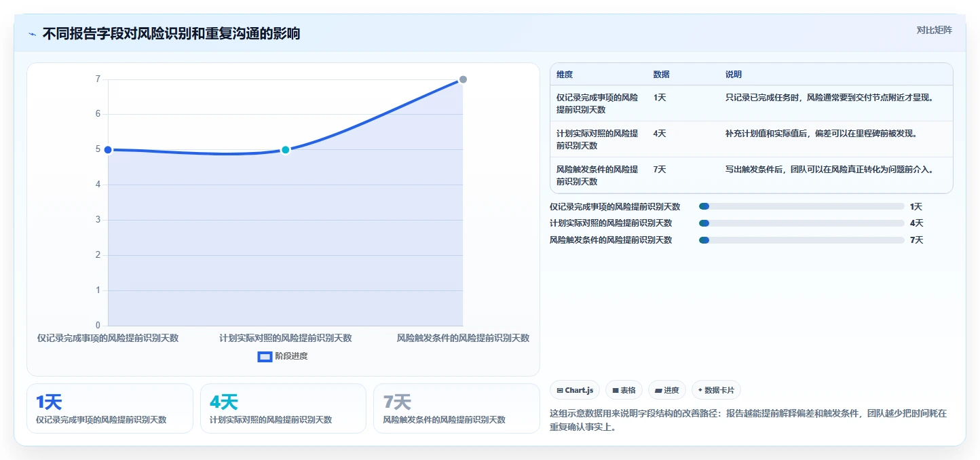Click the first blue chart data point
This screenshot has width=980, height=460.
(108, 150)
